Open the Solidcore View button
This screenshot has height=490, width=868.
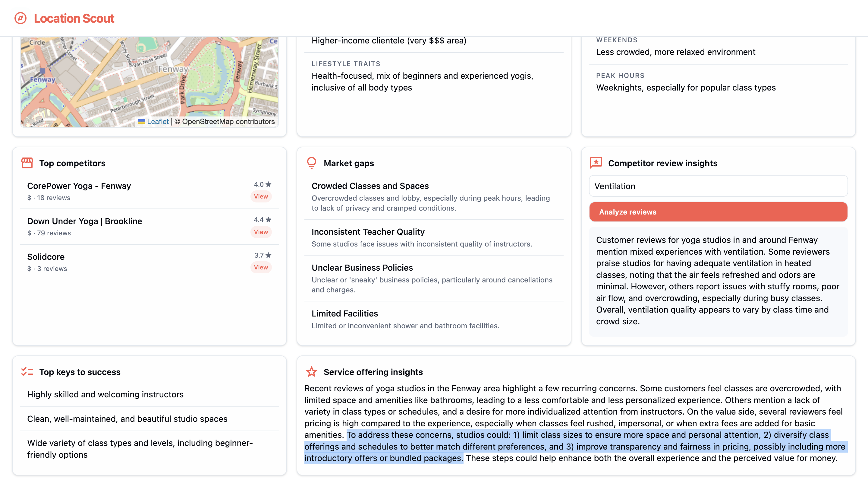click(x=261, y=267)
